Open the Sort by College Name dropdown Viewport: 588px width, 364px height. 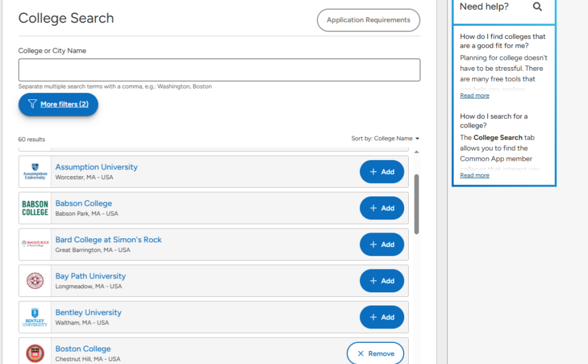(385, 138)
